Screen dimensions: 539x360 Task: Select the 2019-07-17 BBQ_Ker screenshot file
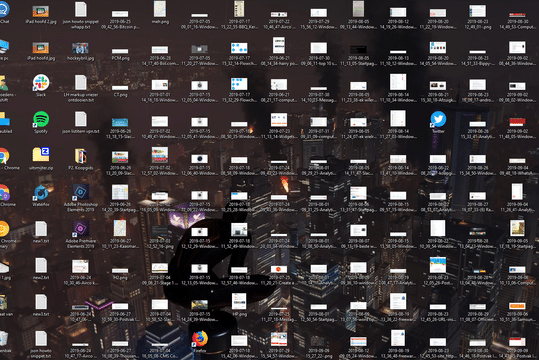239,15
